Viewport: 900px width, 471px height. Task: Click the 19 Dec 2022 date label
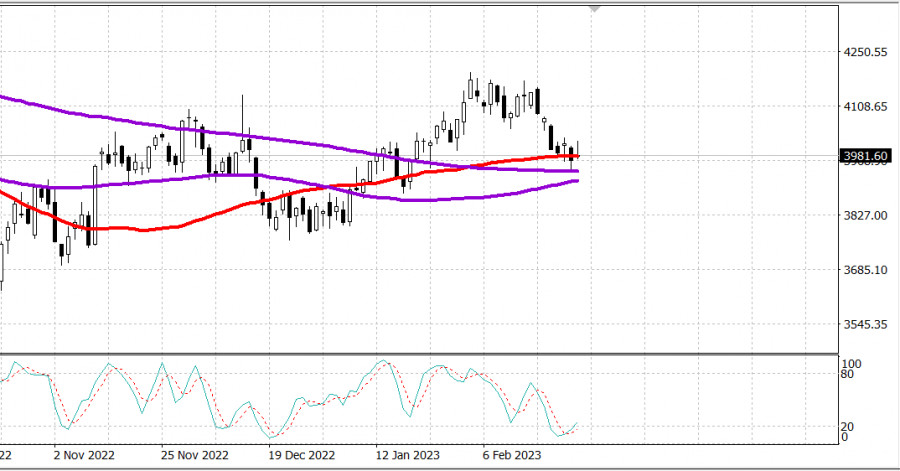302,454
